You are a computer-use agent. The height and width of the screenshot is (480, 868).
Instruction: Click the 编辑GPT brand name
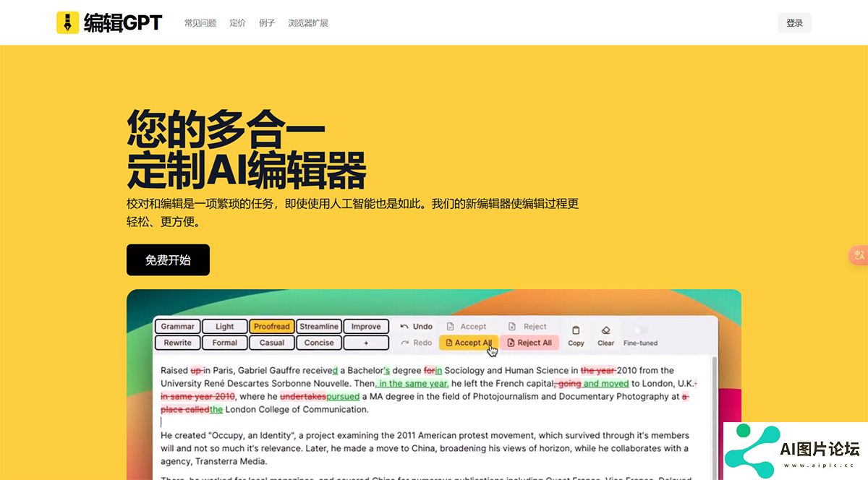(x=123, y=23)
